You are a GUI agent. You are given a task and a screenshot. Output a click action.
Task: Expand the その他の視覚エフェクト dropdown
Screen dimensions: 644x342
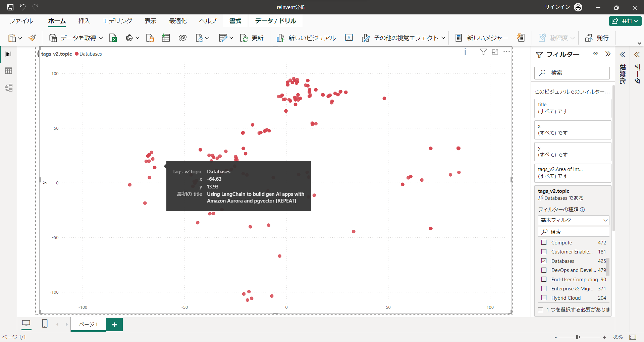tap(443, 38)
